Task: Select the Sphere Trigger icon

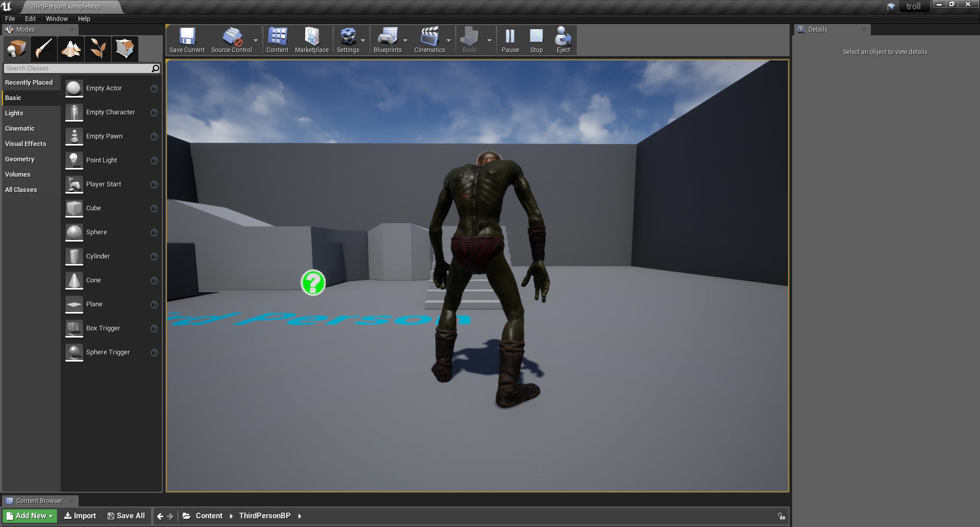Action: pyautogui.click(x=74, y=352)
